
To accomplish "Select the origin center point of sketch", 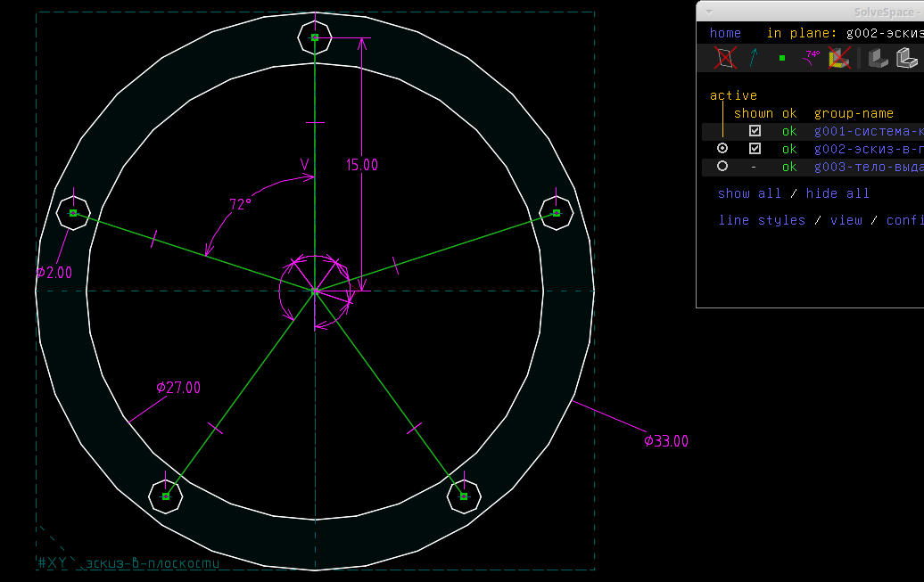I will (x=315, y=291).
